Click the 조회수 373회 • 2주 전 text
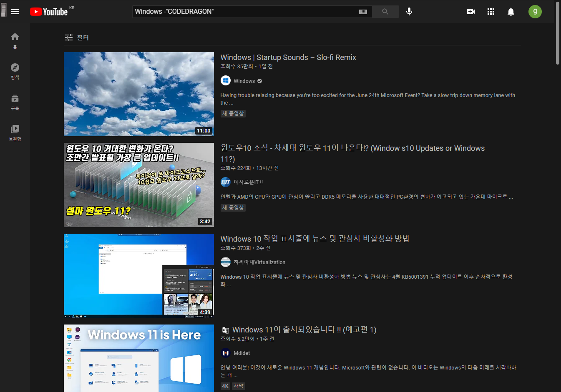The height and width of the screenshot is (392, 561). tap(245, 248)
